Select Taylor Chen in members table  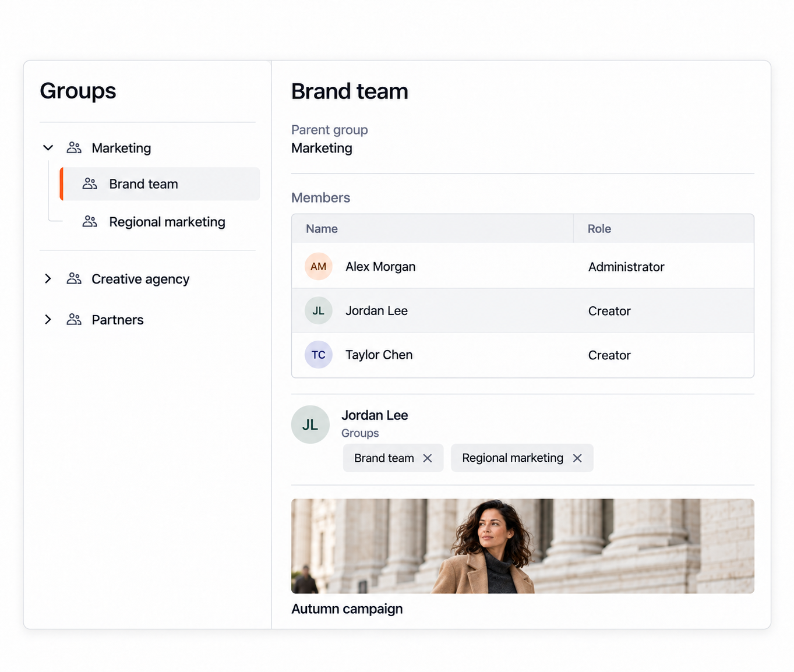tap(379, 355)
